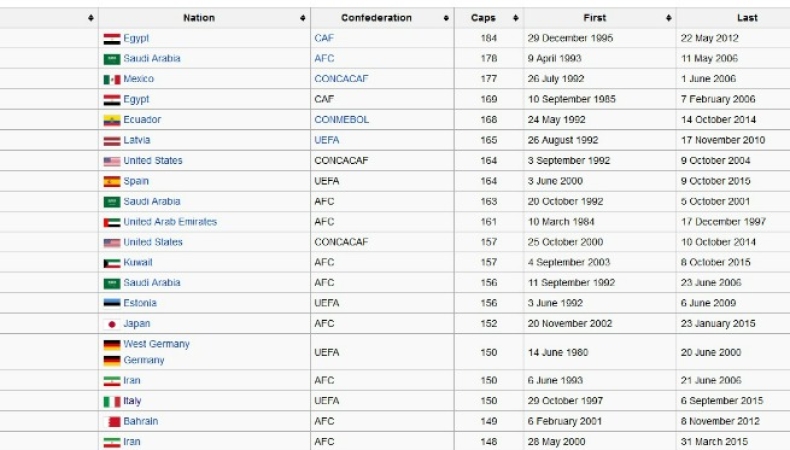Open the CONCACAF link in Mexico row

point(341,79)
